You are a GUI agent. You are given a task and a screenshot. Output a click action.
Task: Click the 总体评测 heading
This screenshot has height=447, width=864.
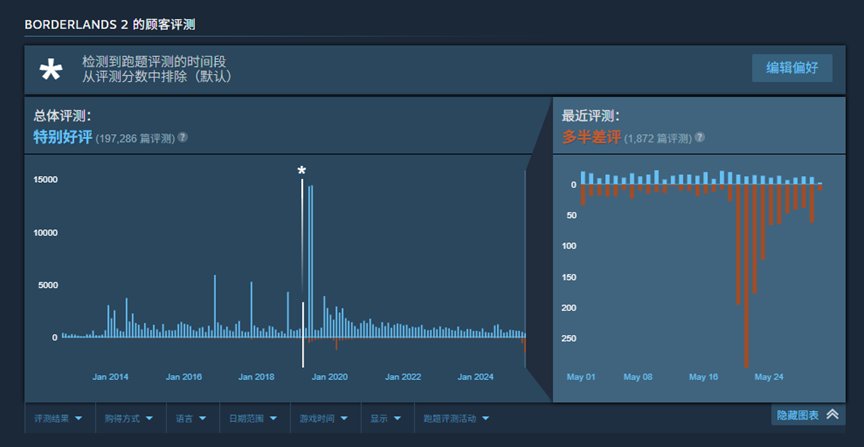(62, 116)
